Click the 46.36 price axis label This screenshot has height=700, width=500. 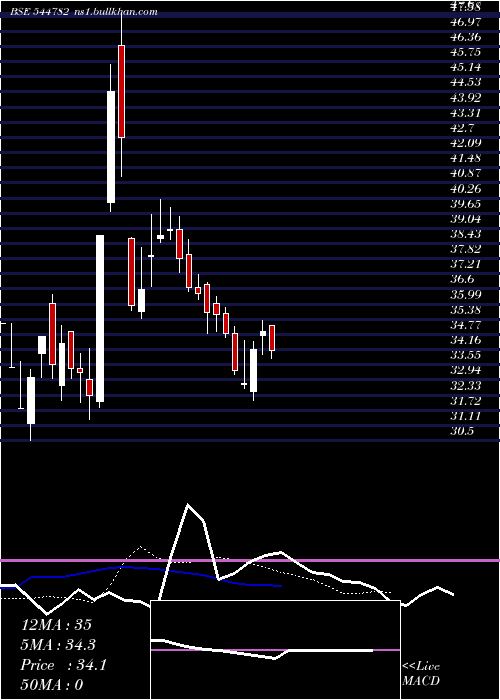pyautogui.click(x=466, y=37)
